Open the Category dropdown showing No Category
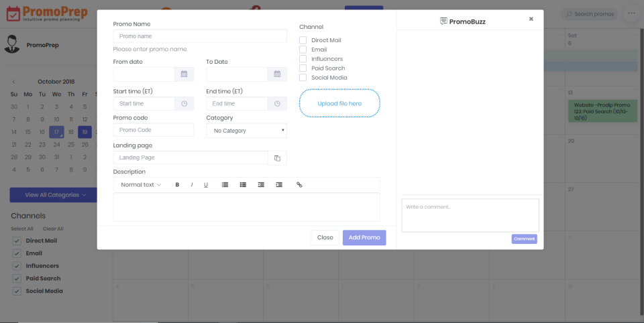Viewport: 644px width, 323px height. (246, 131)
